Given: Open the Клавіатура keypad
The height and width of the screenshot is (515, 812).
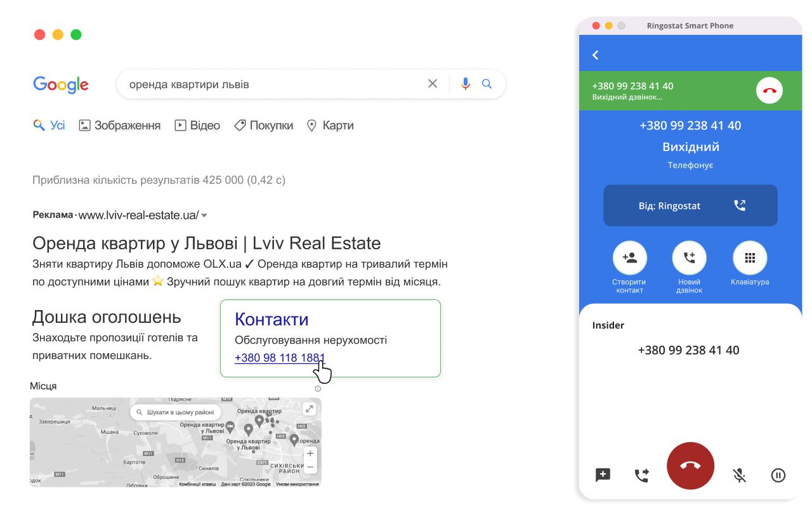Looking at the screenshot, I should click(x=750, y=258).
